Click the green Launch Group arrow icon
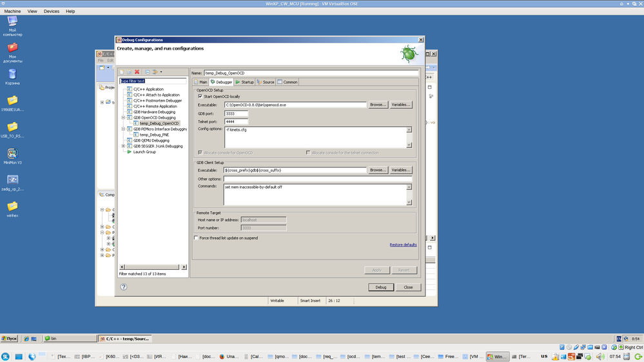Screen dimensions: 644x362 click(130, 152)
